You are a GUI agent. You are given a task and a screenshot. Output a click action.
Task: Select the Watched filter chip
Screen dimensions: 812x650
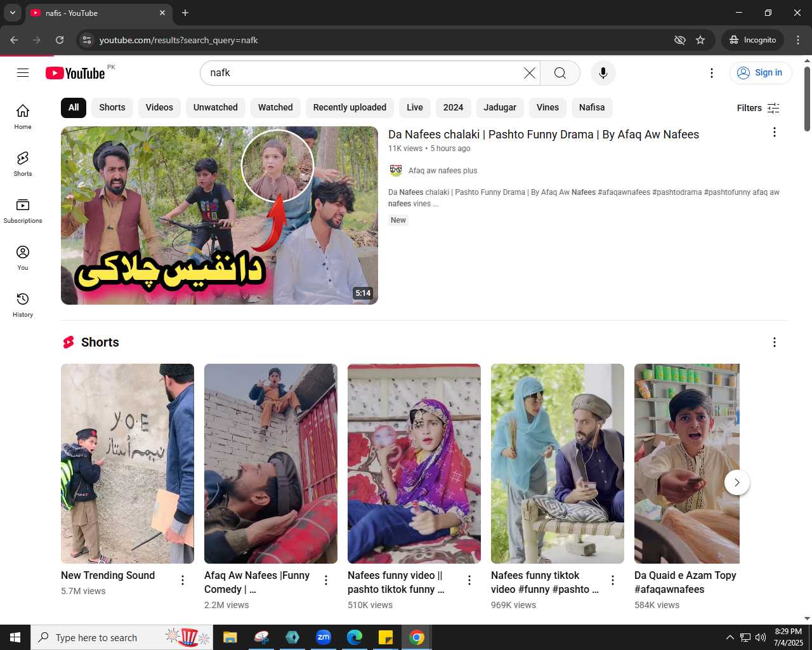click(x=275, y=107)
